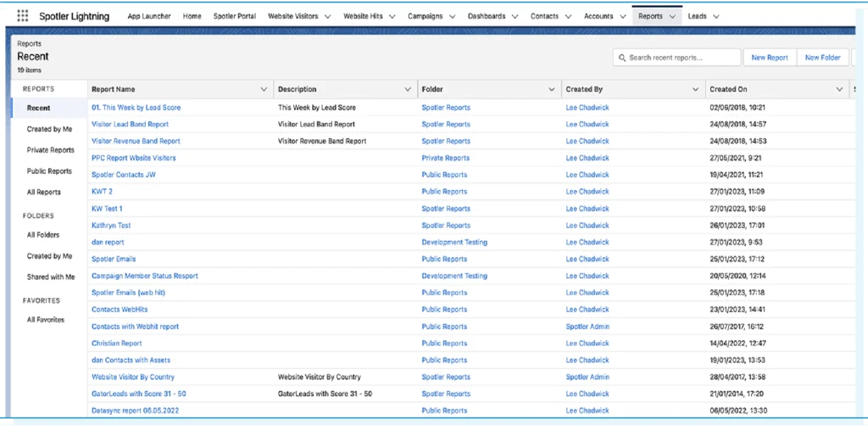The width and height of the screenshot is (868, 436).
Task: Expand the Contacts tab chevron
Action: click(568, 17)
